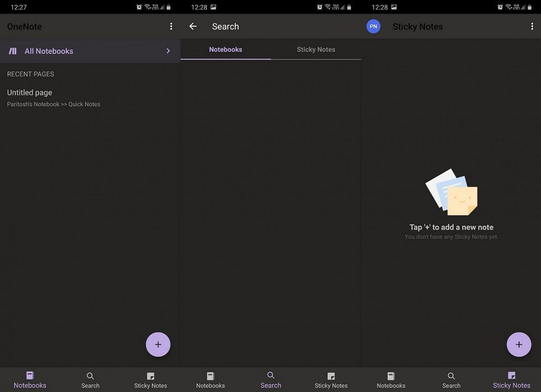Tap the + button on the Sticky Notes screen
The width and height of the screenshot is (541, 392).
click(x=519, y=344)
